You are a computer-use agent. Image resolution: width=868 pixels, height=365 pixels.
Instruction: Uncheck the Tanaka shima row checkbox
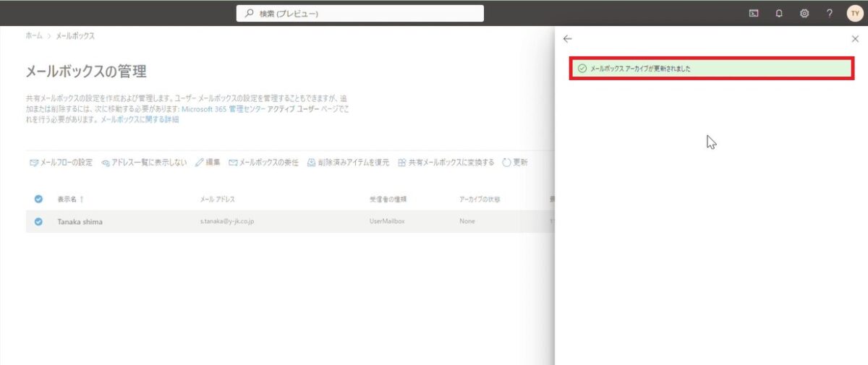point(38,222)
